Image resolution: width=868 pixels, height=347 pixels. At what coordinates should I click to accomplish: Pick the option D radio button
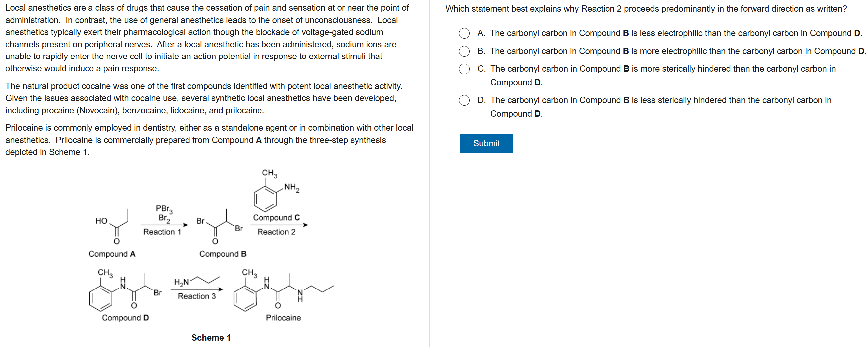coord(464,100)
